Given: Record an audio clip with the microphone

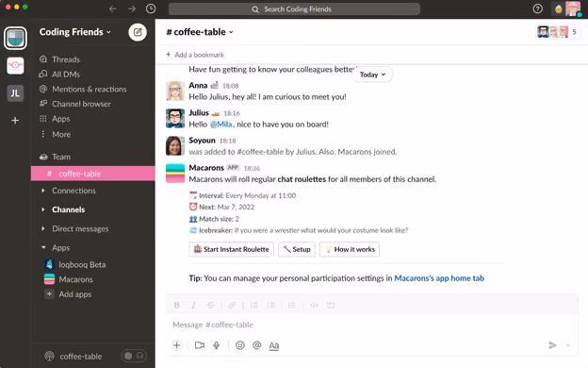Looking at the screenshot, I should (x=217, y=345).
